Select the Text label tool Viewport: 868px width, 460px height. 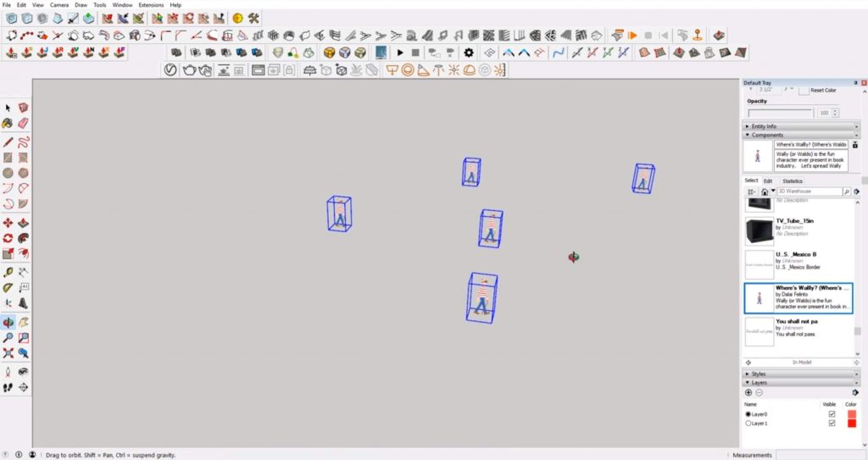point(23,288)
